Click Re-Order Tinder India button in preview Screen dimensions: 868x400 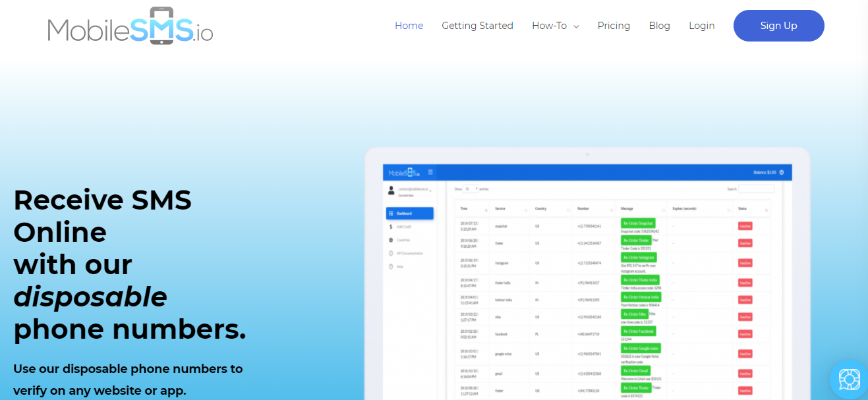pos(641,279)
